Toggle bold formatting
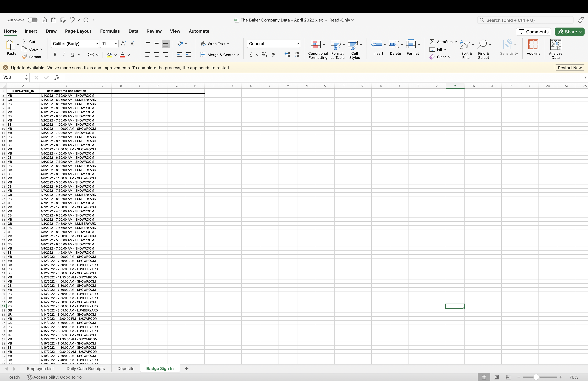 pos(55,55)
